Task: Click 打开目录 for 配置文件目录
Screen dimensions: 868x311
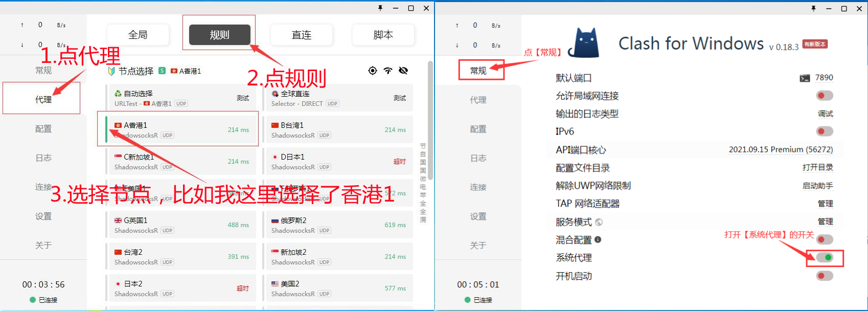Action: pyautogui.click(x=817, y=167)
